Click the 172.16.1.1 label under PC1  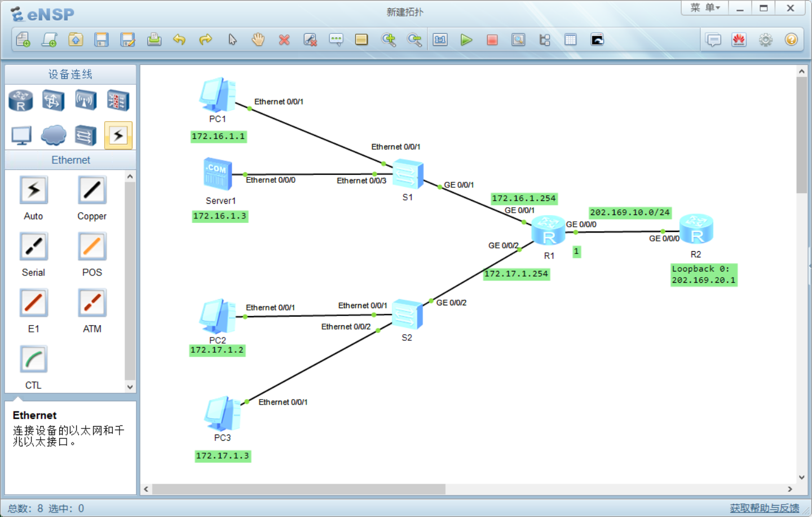coord(218,137)
